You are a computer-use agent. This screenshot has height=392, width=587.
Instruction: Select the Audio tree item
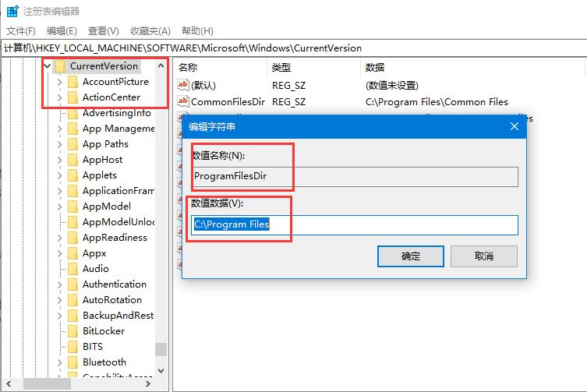click(95, 269)
